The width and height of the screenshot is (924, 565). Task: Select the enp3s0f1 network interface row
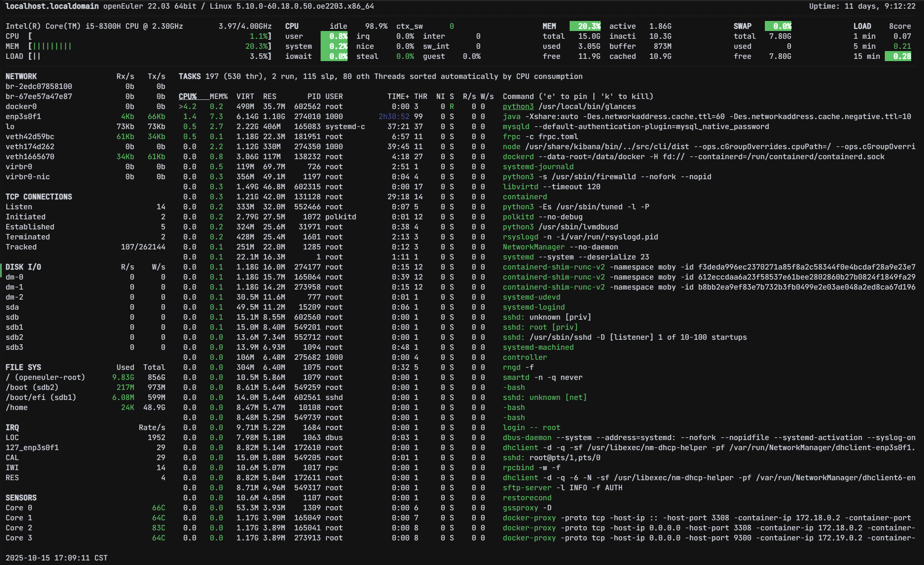23,116
